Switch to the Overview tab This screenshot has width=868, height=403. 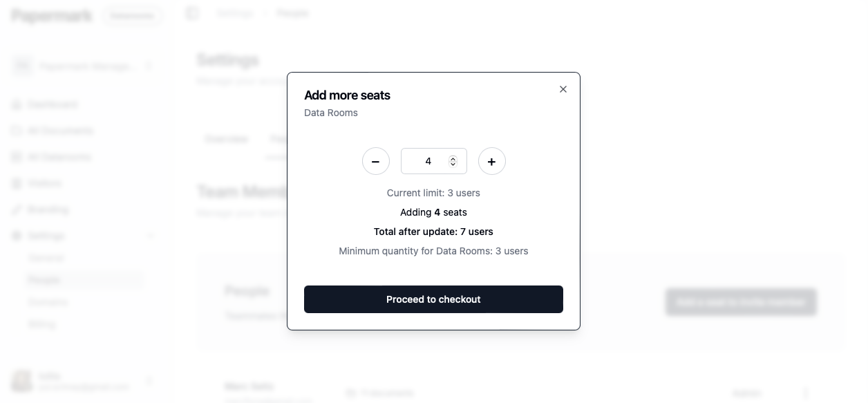226,139
